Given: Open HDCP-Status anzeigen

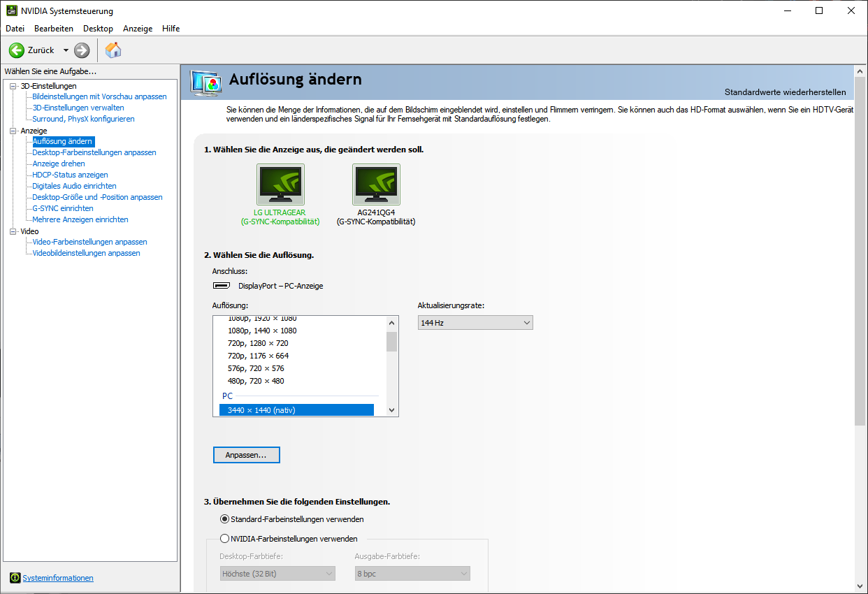Looking at the screenshot, I should (x=70, y=175).
